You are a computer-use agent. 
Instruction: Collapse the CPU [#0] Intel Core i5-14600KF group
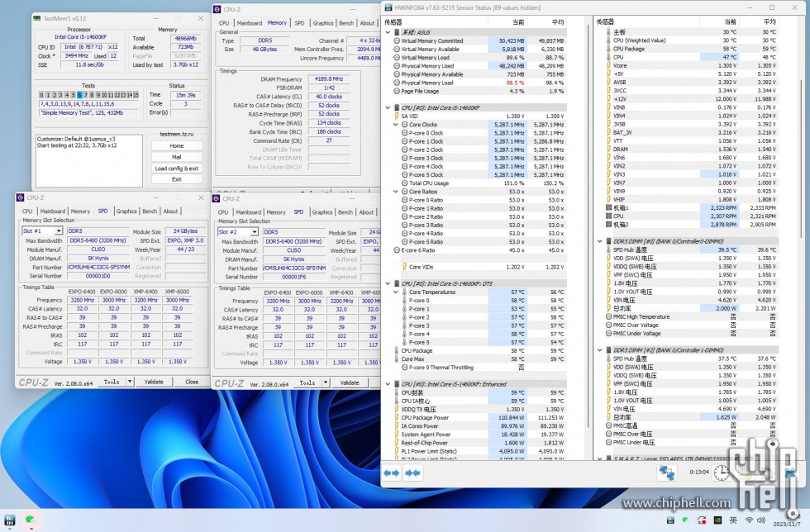(x=388, y=107)
